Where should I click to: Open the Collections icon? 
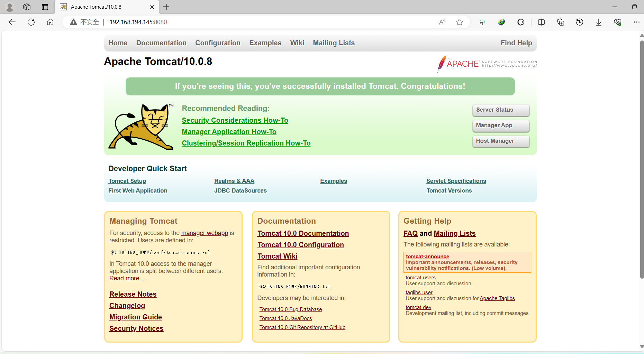tap(561, 22)
